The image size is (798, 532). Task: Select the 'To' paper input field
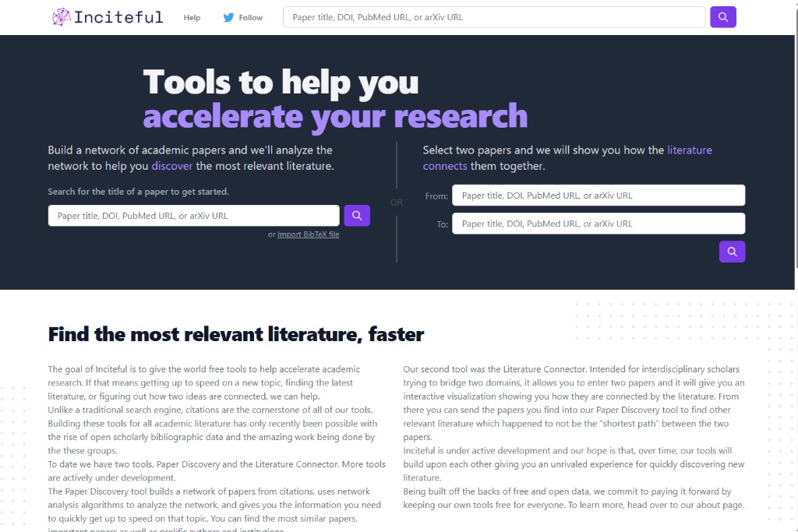[598, 224]
